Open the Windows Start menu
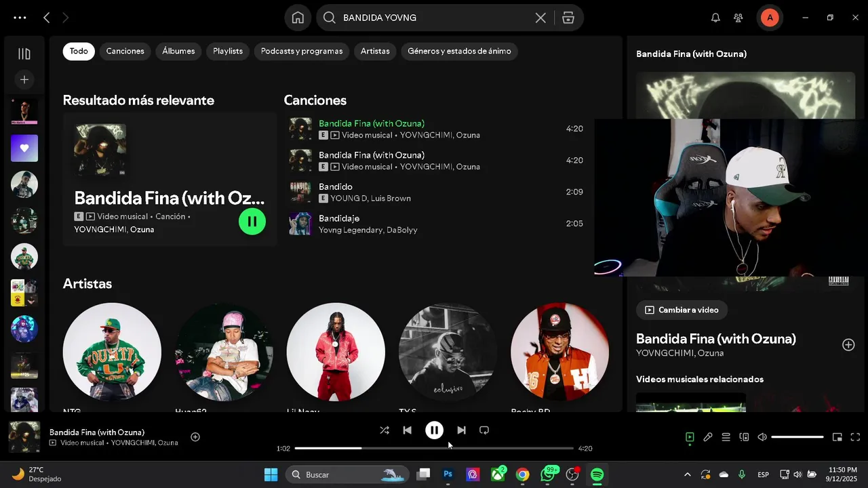 pyautogui.click(x=271, y=474)
